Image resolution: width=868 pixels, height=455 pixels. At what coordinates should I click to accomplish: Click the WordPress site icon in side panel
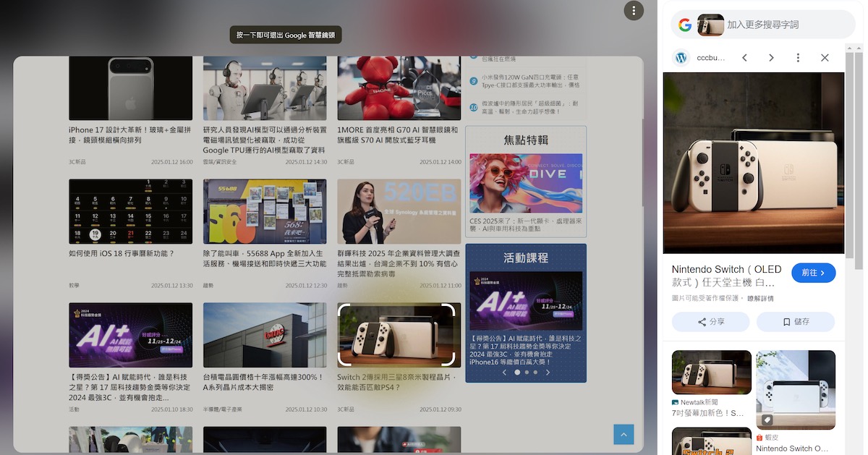[681, 57]
